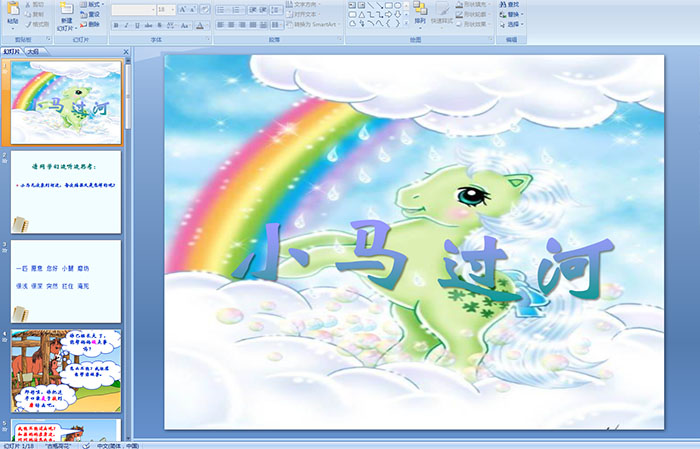
Task: Delete the slide using 删除 button
Action: pos(90,24)
